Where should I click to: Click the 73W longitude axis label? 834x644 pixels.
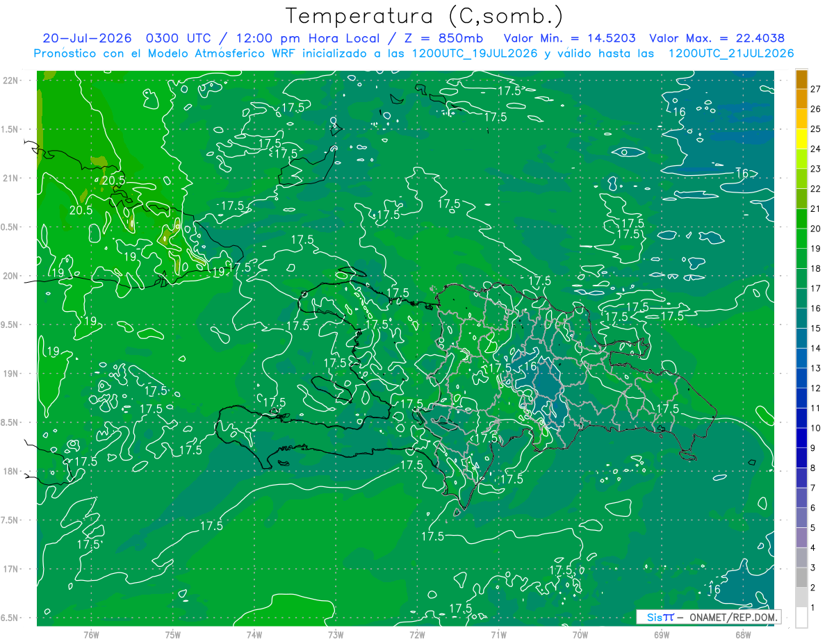coord(335,635)
